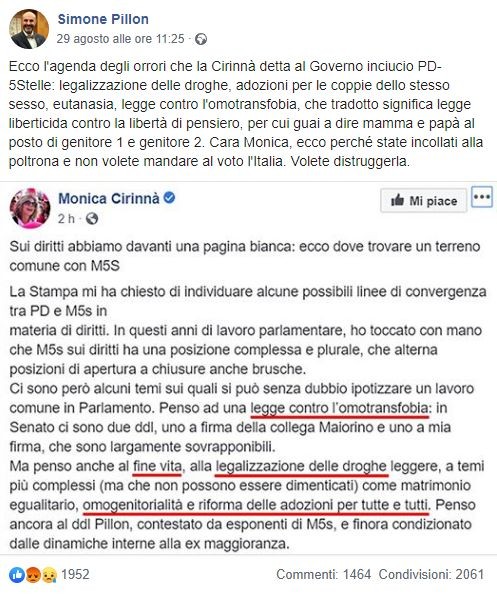Click the underlined legge contro l'omotransfobia text
497x594 pixels.
pos(340,408)
